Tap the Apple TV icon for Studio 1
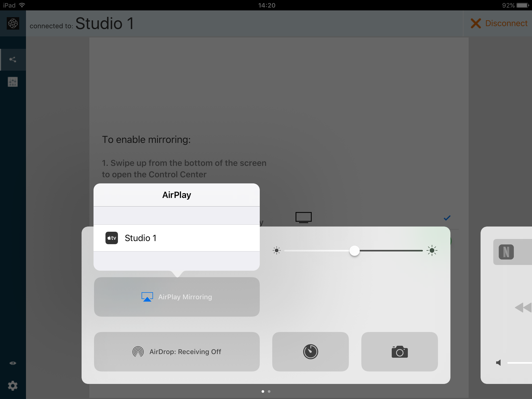 pyautogui.click(x=111, y=238)
